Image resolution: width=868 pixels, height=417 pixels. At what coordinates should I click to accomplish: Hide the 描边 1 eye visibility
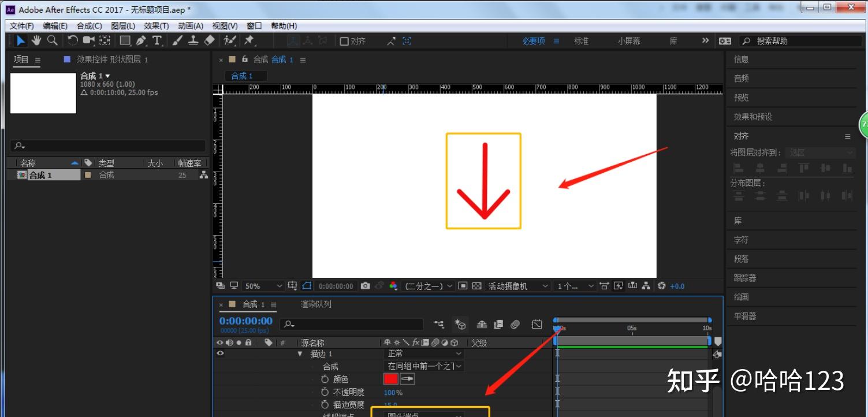tap(220, 353)
